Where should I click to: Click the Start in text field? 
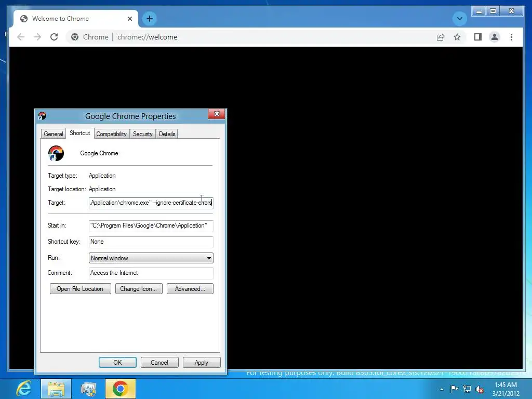click(x=151, y=225)
